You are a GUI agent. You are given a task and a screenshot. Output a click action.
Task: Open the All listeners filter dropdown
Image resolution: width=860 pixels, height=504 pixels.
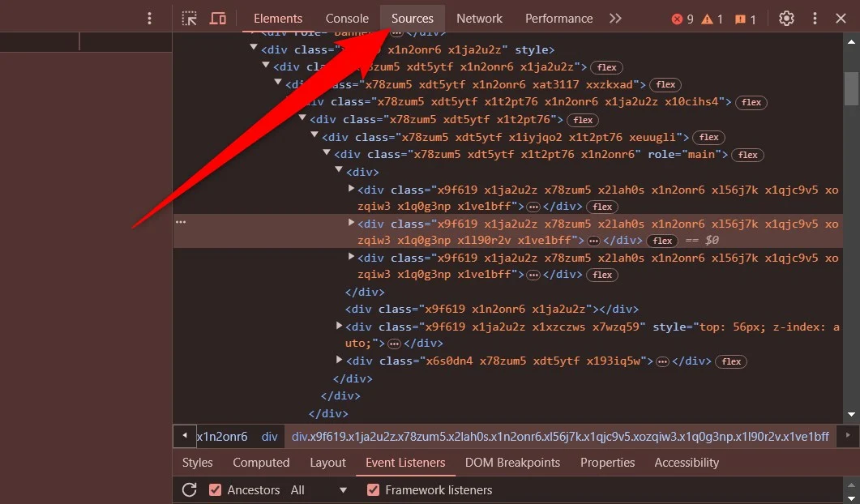319,489
